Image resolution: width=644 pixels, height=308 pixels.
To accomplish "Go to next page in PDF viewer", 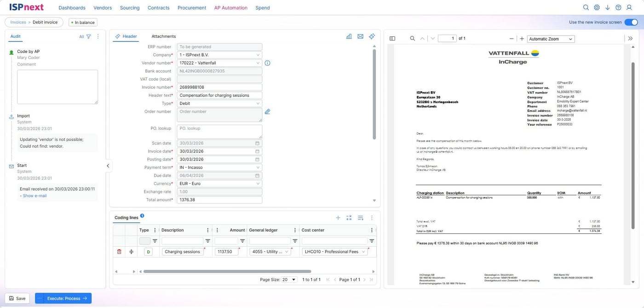I will pyautogui.click(x=432, y=39).
